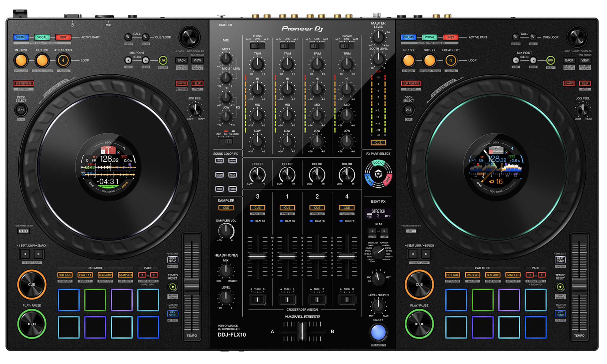Screen dimensions: 607x364
Task: Select the left deck DECK SELECT 3/1 button
Action: coord(21,110)
